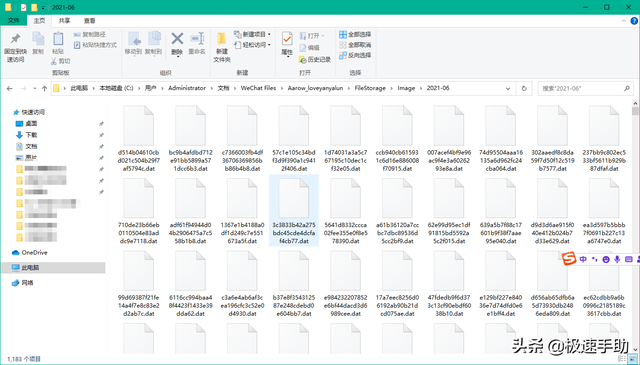Click the refresh button beside address bar
This screenshot has height=365, width=640.
pyautogui.click(x=524, y=88)
